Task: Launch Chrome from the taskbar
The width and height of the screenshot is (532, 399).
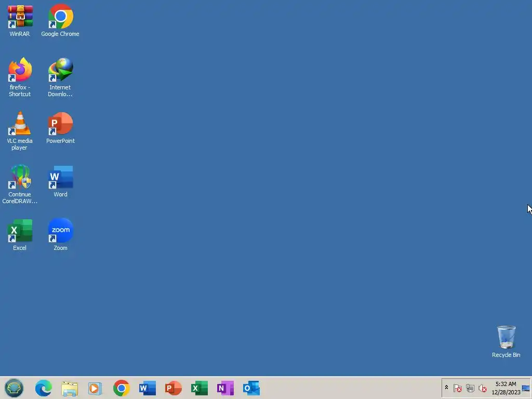Action: pos(122,388)
